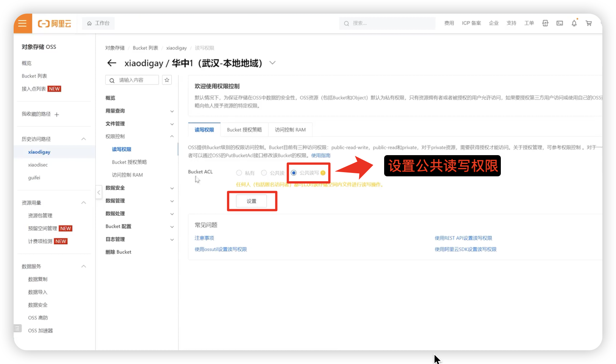This screenshot has width=616, height=364.
Task: Select guifei in history paths
Action: point(34,178)
